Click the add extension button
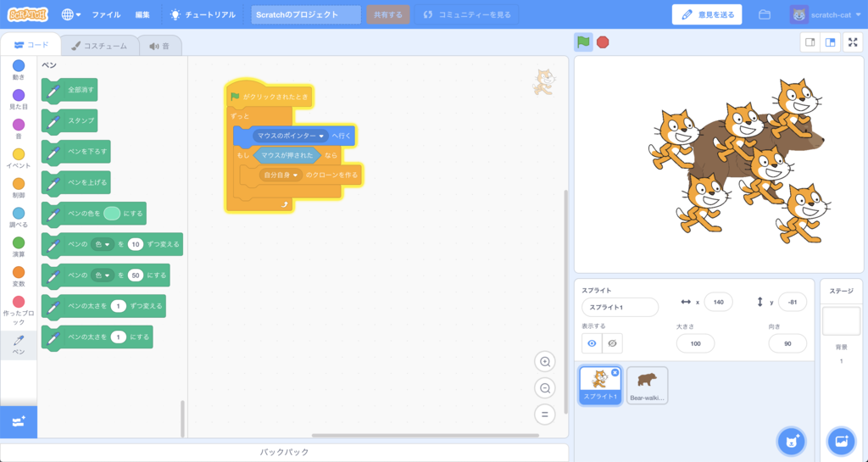 pyautogui.click(x=19, y=422)
